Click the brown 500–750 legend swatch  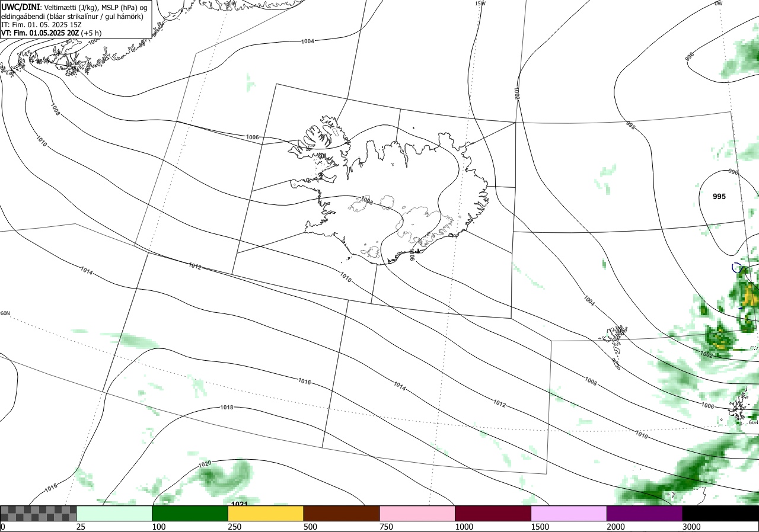[342, 513]
